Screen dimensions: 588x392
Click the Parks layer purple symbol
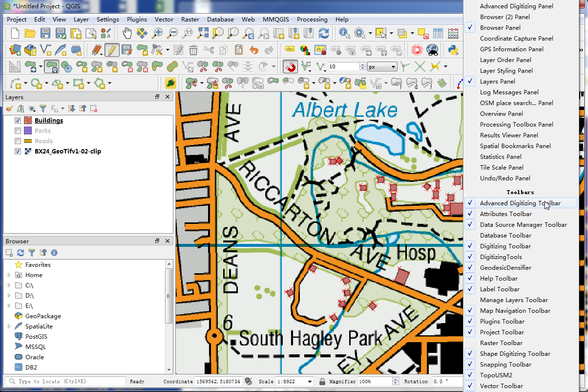click(28, 131)
